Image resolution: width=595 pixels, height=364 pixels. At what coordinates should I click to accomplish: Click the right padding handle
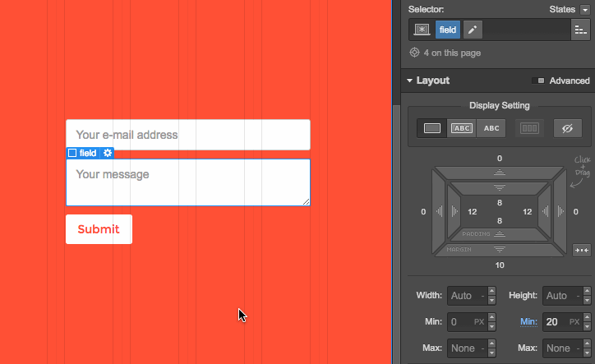(x=545, y=211)
